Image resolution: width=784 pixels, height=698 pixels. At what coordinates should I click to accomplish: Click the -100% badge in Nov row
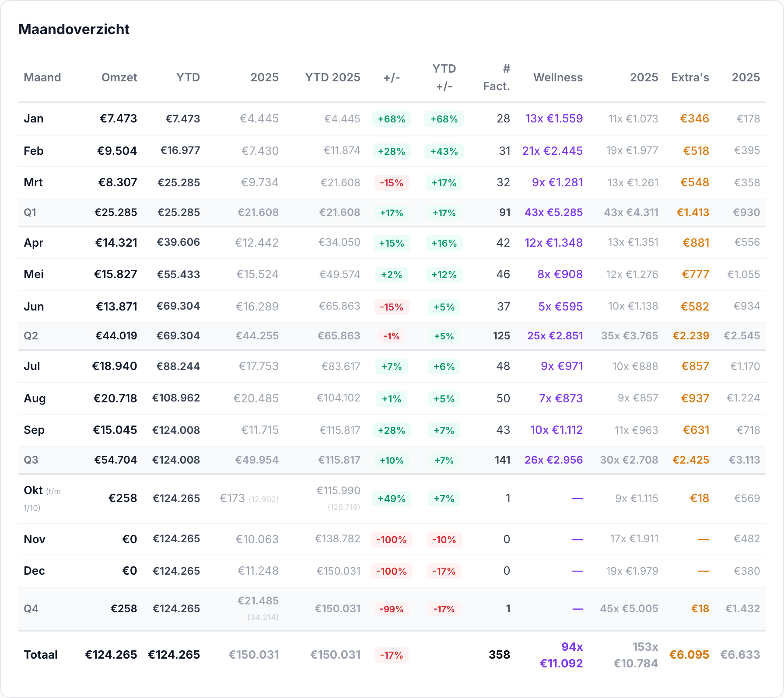point(392,540)
